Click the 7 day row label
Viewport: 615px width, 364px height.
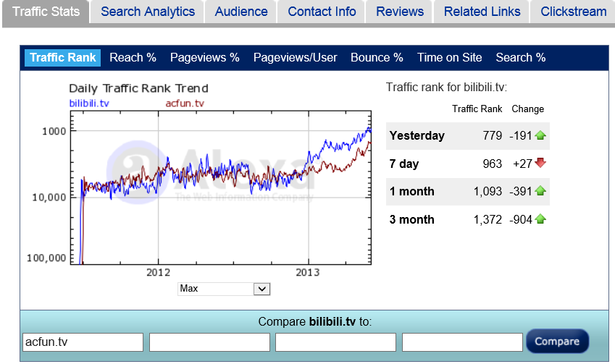click(404, 164)
